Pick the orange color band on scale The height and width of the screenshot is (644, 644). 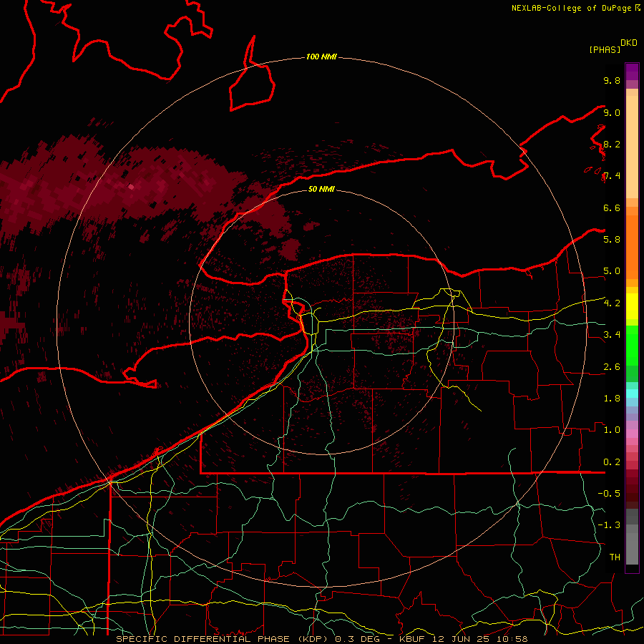tap(632, 246)
